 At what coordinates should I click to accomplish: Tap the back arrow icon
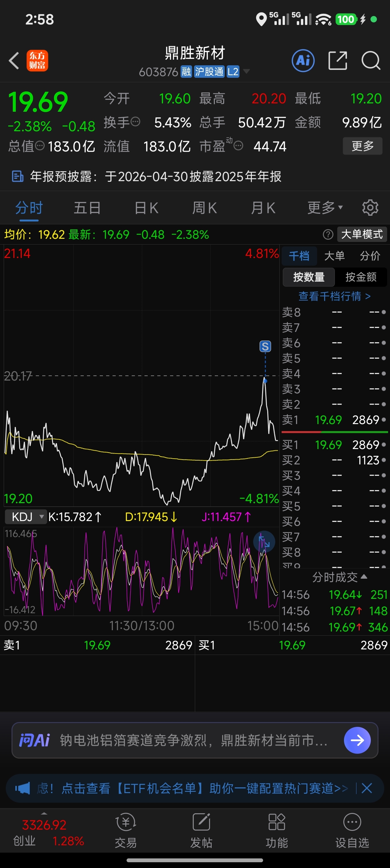(x=14, y=61)
